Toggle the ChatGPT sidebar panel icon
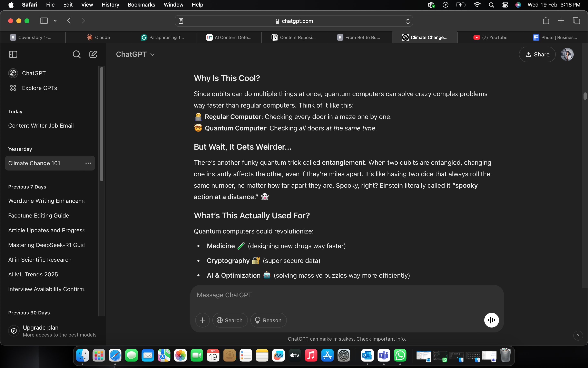The width and height of the screenshot is (588, 368). (x=13, y=54)
